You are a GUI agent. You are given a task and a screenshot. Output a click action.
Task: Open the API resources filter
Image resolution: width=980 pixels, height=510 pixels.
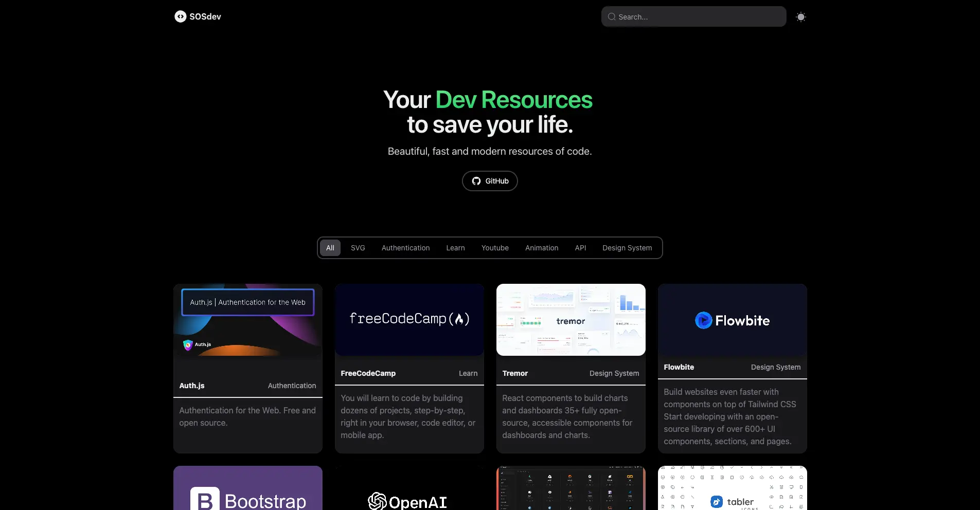tap(580, 248)
